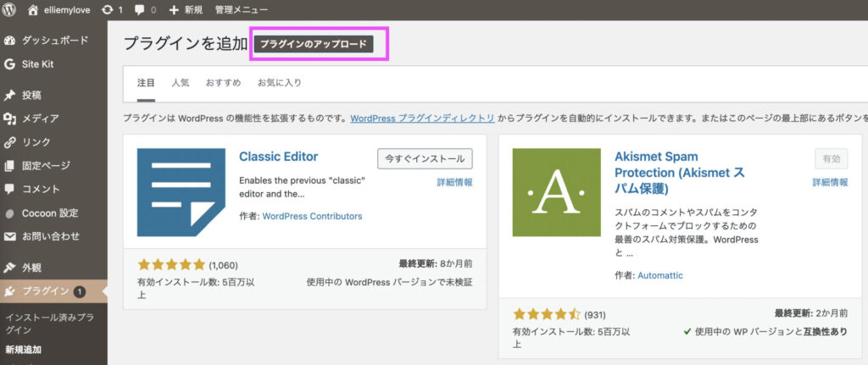Open the Classic Editor title link
This screenshot has width=868, height=365.
point(278,157)
